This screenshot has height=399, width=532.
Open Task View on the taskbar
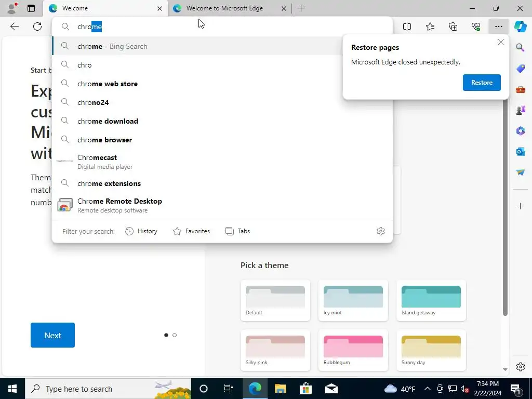[229, 389]
